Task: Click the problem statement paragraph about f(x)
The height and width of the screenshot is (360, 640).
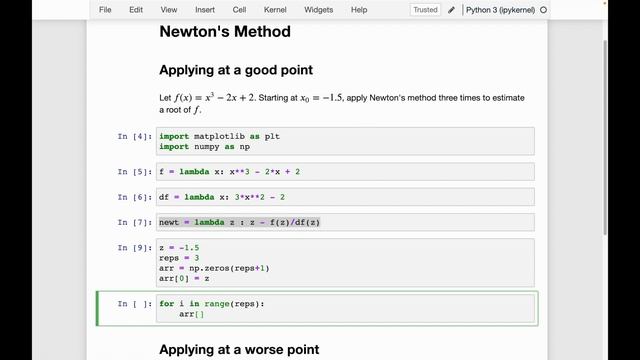Action: point(342,104)
